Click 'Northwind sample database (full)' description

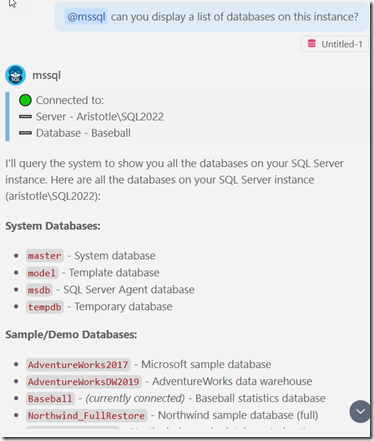click(238, 415)
